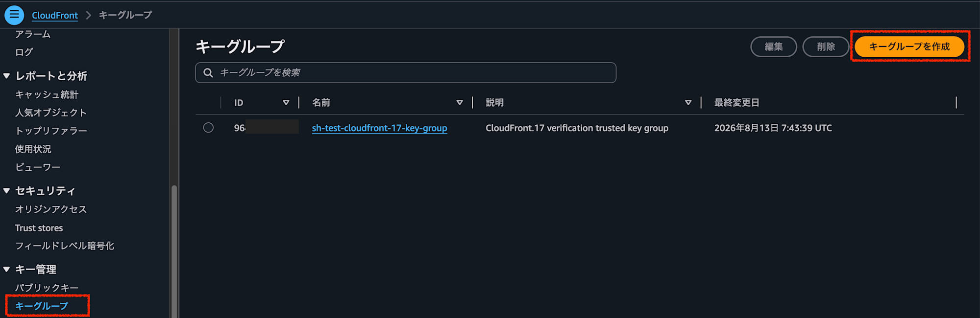This screenshot has height=318, width=980.
Task: Open the sh-test-cloudfront-17-key-group link
Action: coord(379,128)
